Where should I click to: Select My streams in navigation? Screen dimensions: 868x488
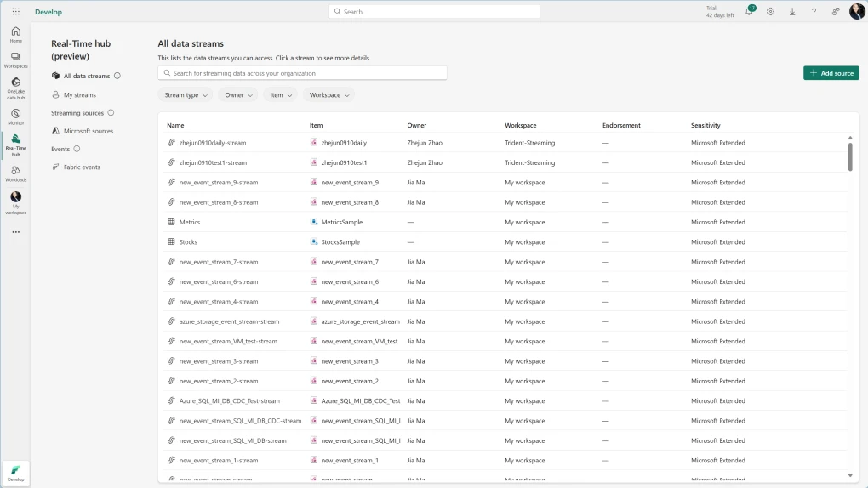(79, 95)
